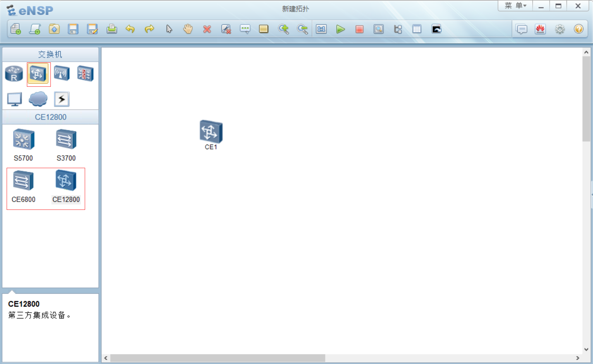Viewport: 593px width, 364px height.
Task: Print the topology using printer icon
Action: pos(112,29)
